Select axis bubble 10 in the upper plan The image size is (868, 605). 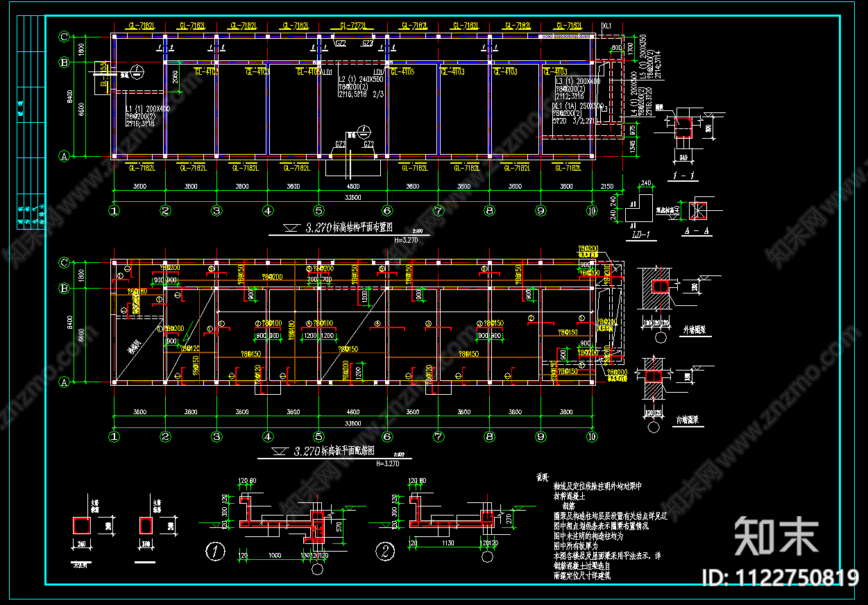591,210
